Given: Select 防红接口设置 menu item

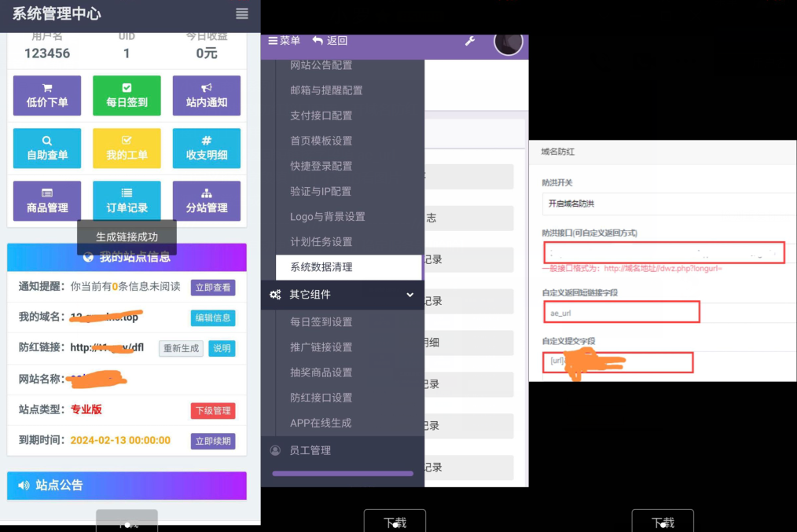Looking at the screenshot, I should click(x=321, y=398).
